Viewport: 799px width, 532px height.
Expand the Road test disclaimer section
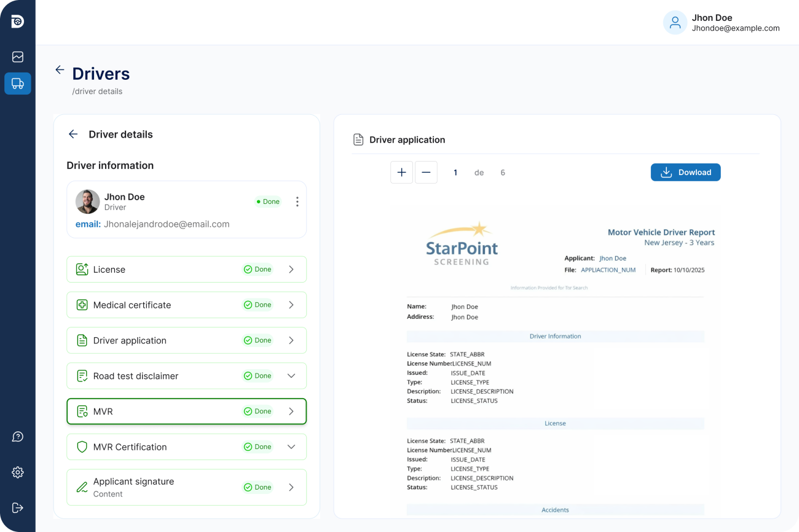pyautogui.click(x=291, y=376)
